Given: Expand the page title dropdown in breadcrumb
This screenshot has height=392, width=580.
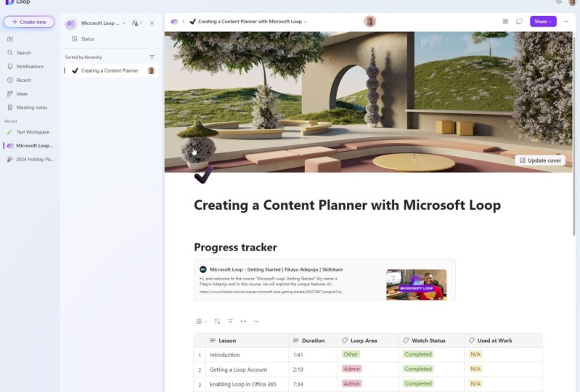Looking at the screenshot, I should 306,22.
